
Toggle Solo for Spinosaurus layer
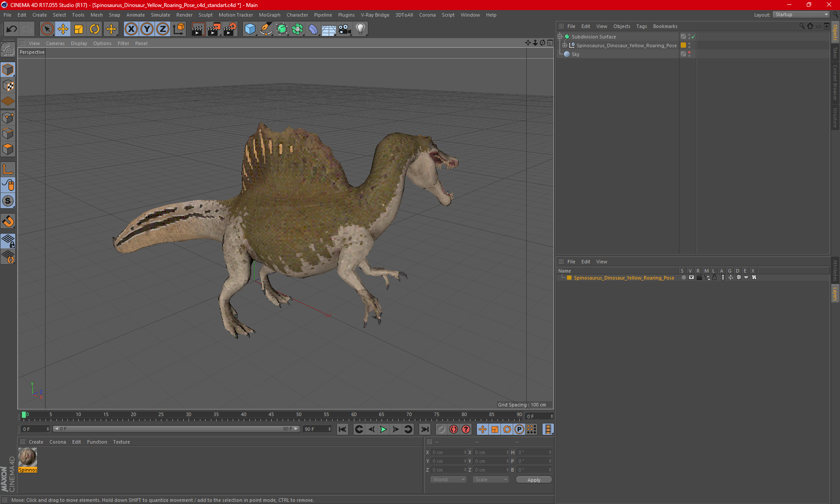683,277
